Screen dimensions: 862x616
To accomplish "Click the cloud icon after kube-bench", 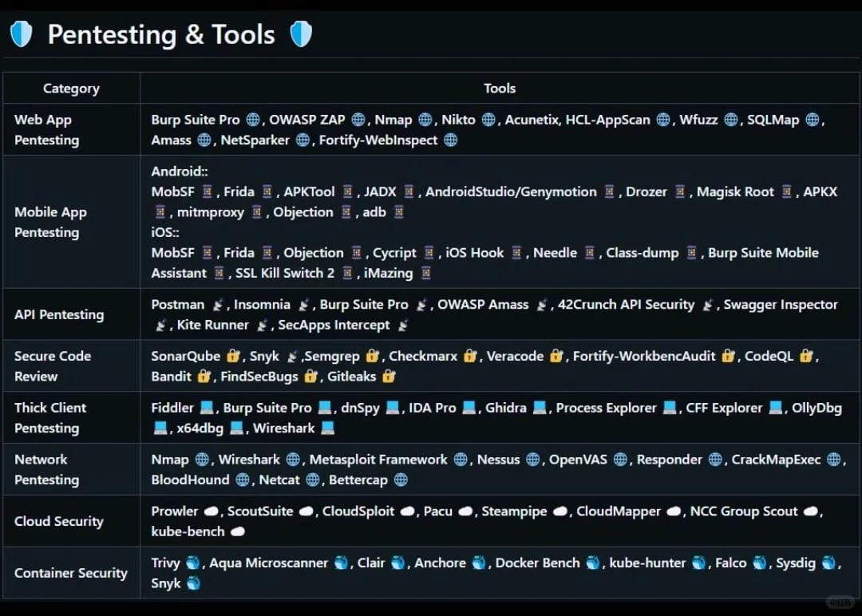I will pos(237,531).
